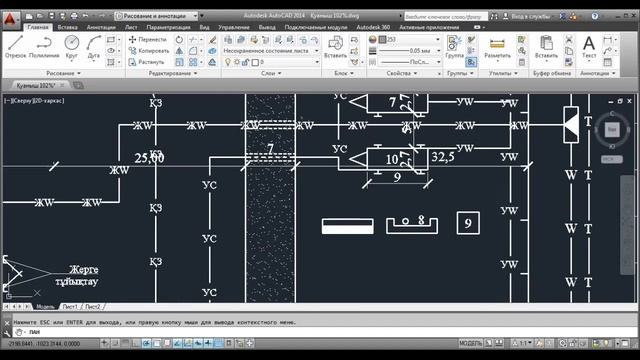Toggle Grid display in status bar
640x360 pixels.
coord(125,344)
